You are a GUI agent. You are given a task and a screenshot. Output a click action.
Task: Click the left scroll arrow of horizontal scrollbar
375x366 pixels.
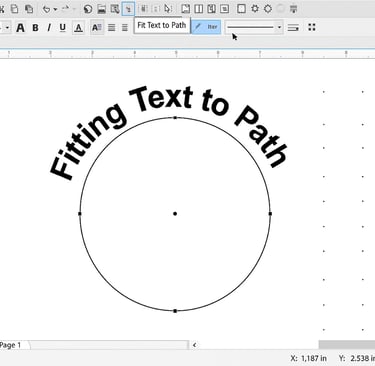click(x=194, y=345)
